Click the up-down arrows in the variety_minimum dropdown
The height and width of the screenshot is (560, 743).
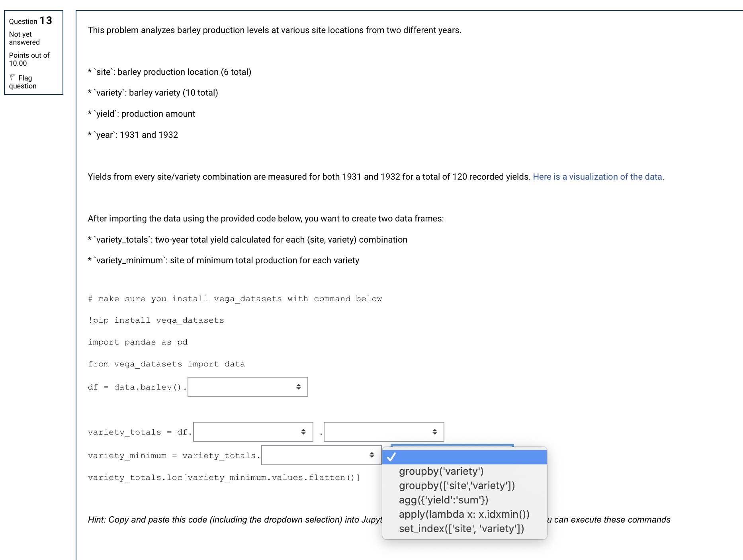pyautogui.click(x=371, y=455)
